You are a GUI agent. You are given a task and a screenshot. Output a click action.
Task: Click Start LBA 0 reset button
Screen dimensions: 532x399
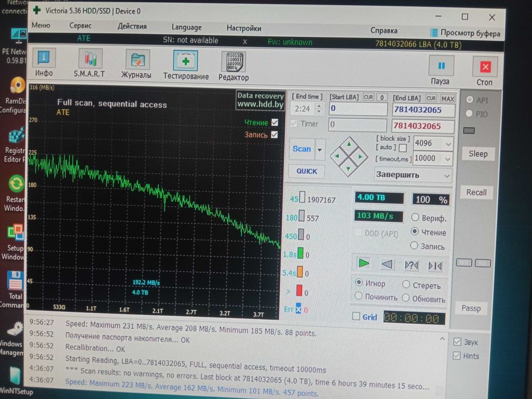381,97
